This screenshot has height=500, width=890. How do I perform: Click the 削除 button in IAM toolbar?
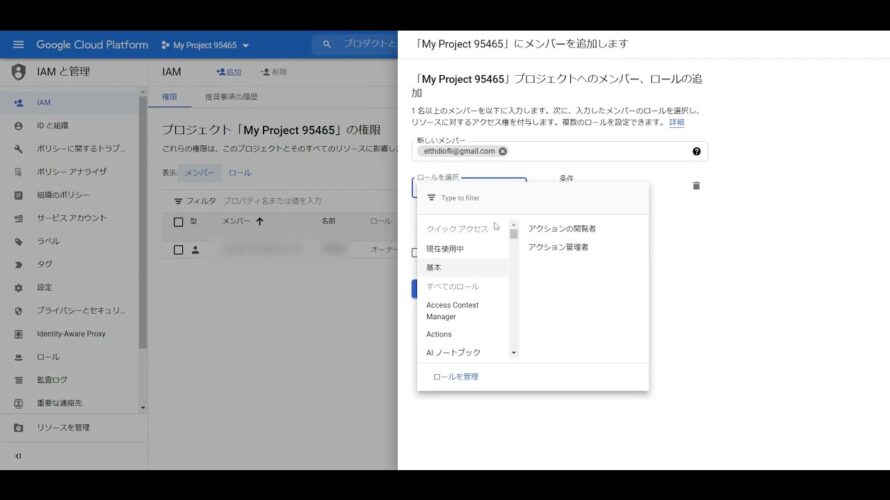(274, 72)
